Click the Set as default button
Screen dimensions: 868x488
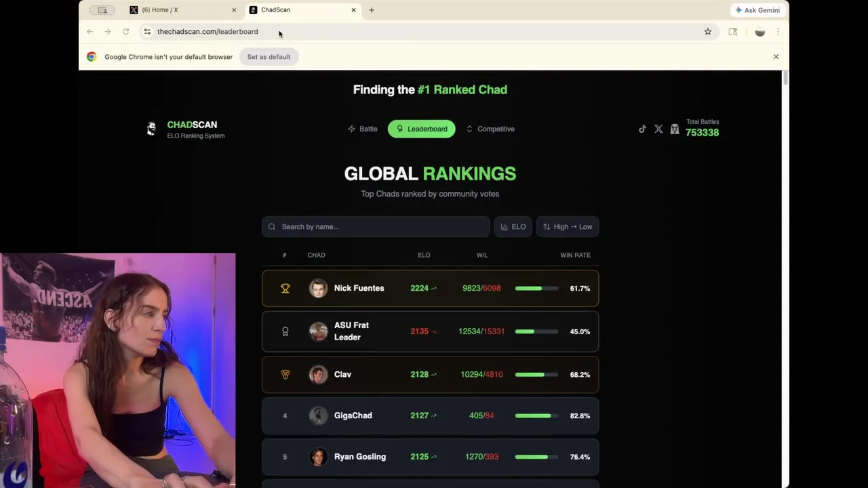[269, 57]
